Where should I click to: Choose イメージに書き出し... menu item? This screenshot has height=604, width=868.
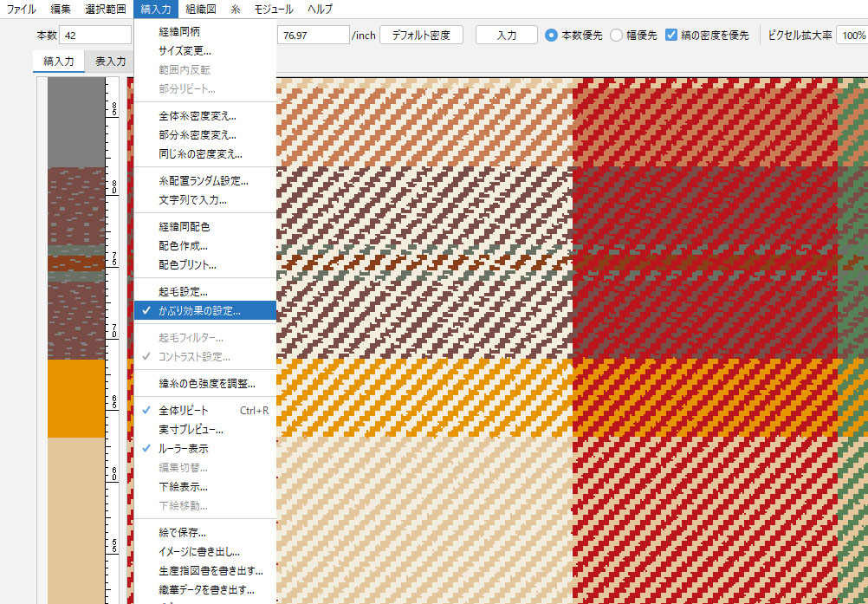[198, 551]
